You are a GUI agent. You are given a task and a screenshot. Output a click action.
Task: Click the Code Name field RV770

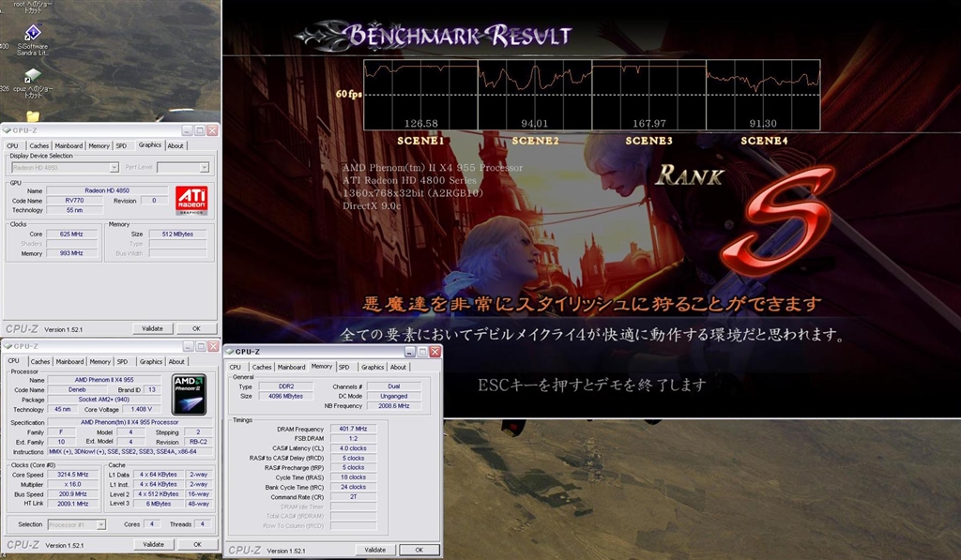point(74,201)
